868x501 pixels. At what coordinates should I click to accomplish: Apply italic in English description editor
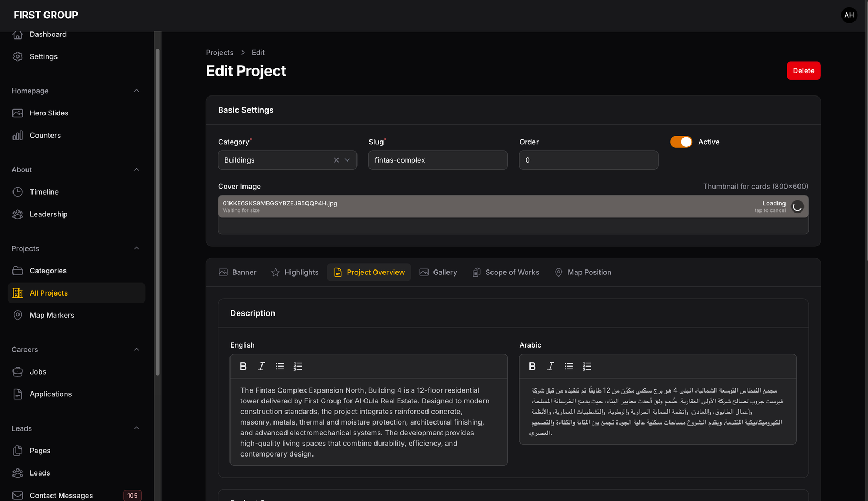click(x=261, y=367)
